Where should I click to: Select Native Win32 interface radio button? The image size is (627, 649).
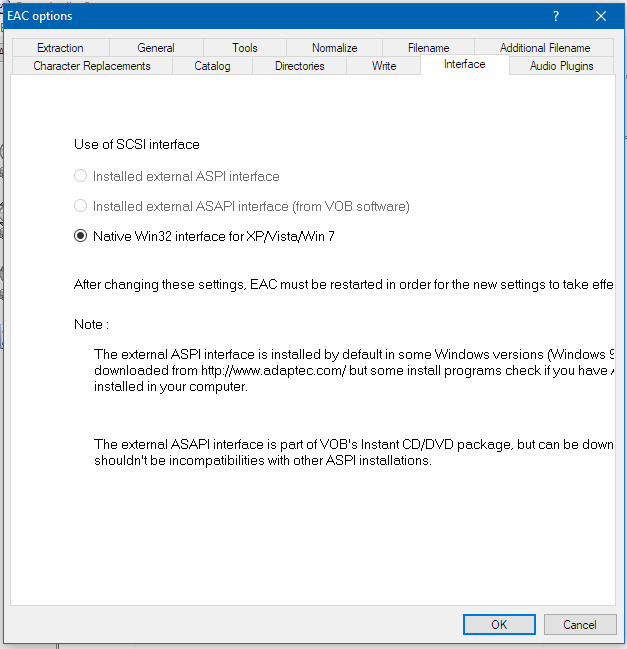pyautogui.click(x=81, y=236)
